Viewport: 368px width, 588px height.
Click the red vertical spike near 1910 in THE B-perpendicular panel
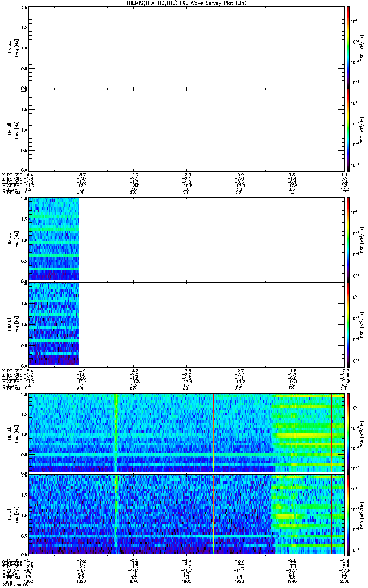[x=213, y=433]
